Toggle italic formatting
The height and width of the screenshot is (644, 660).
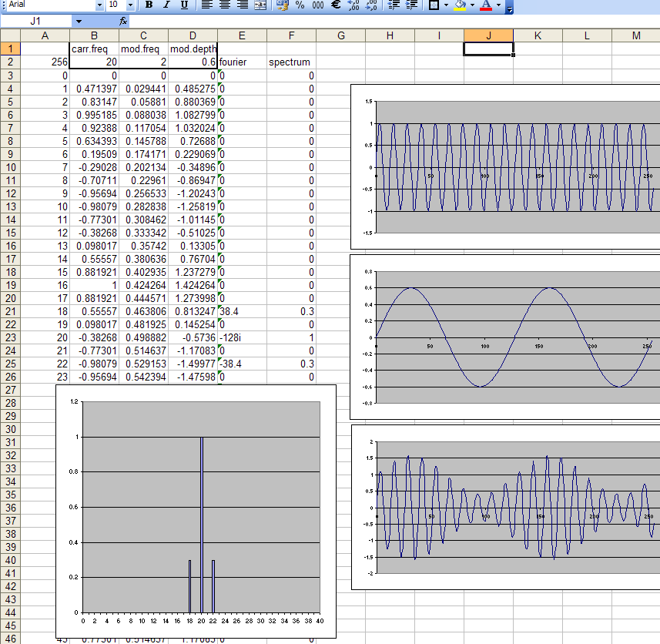point(166,5)
